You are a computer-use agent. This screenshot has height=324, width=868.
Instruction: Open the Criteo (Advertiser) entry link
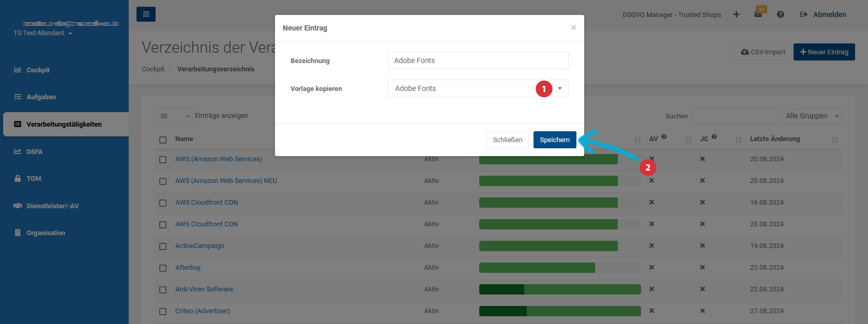point(203,311)
